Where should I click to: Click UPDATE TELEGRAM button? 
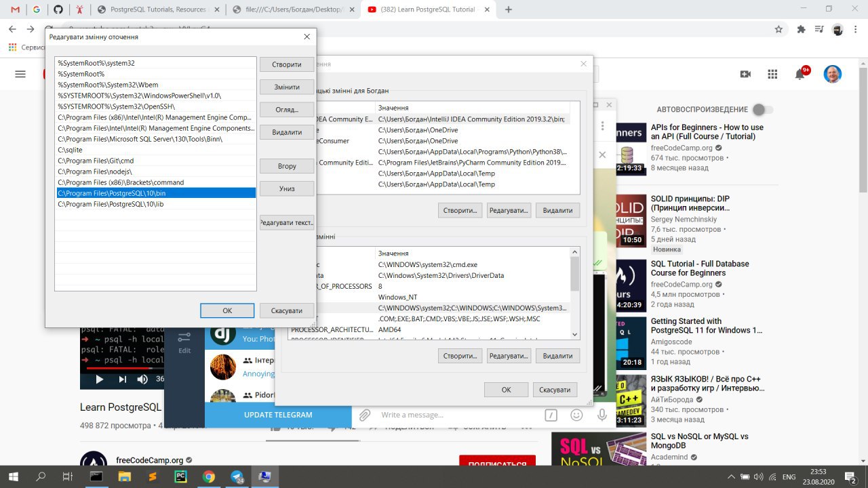pos(278,415)
